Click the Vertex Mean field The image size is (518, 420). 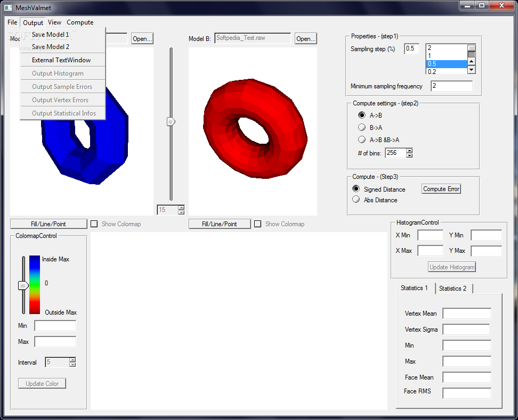click(x=467, y=314)
